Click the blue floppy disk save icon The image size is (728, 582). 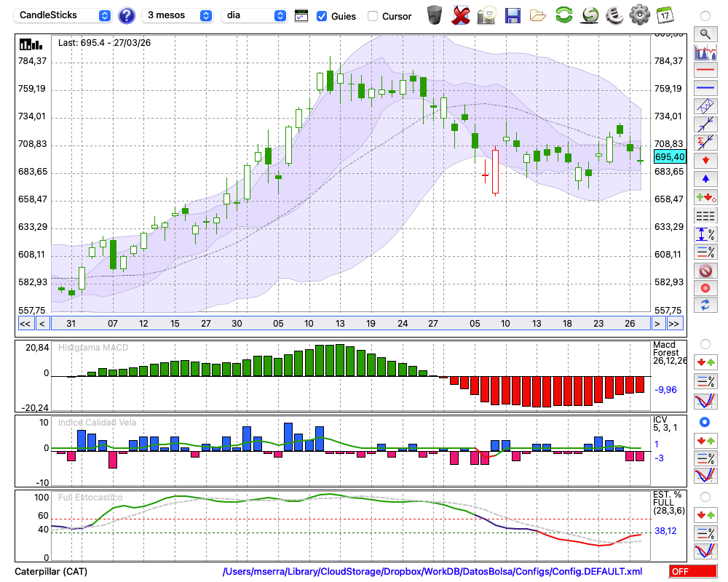coord(513,15)
